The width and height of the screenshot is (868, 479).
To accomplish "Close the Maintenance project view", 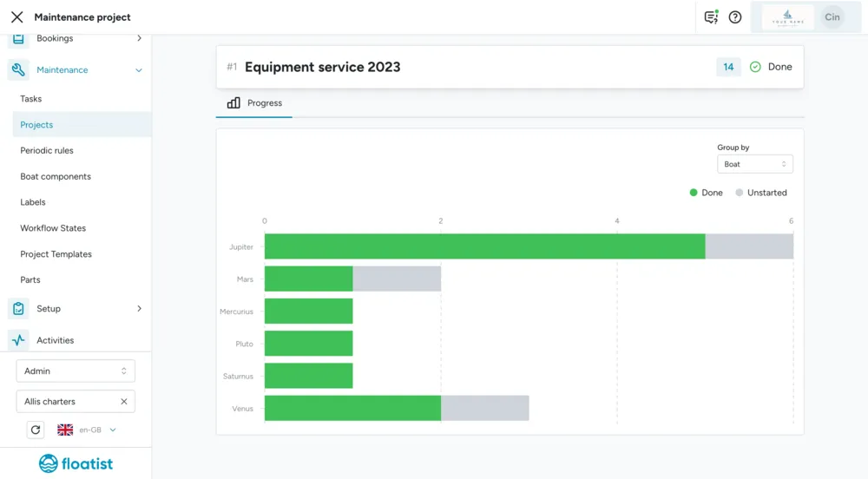I will click(x=17, y=17).
